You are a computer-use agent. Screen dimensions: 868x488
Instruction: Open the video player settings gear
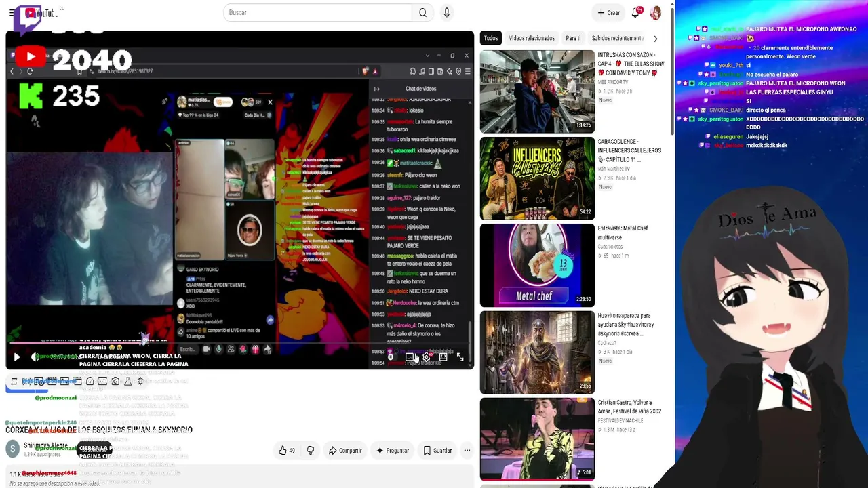426,357
